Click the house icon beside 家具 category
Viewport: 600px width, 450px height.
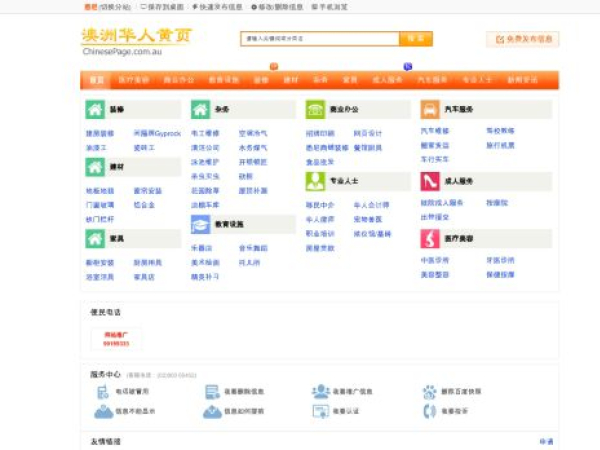click(x=95, y=239)
